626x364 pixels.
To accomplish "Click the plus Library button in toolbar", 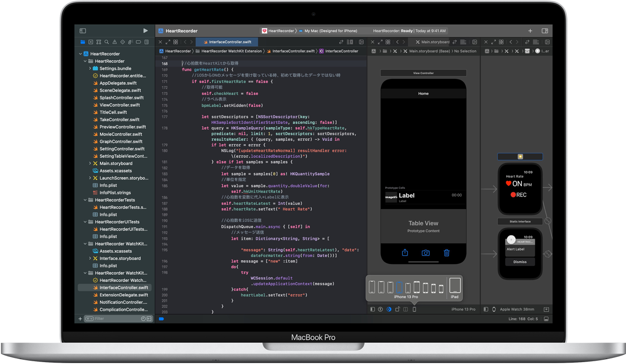I will click(x=530, y=31).
